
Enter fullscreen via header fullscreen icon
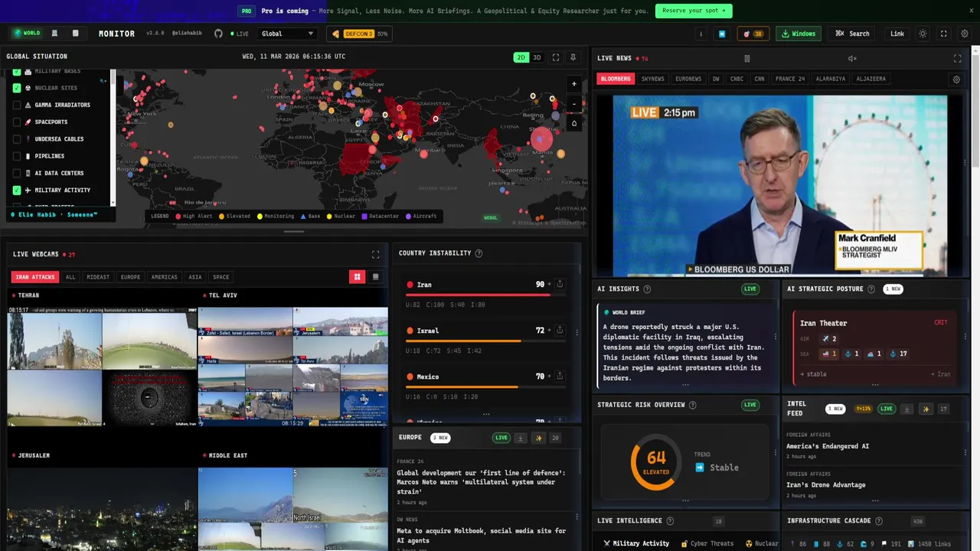[943, 34]
